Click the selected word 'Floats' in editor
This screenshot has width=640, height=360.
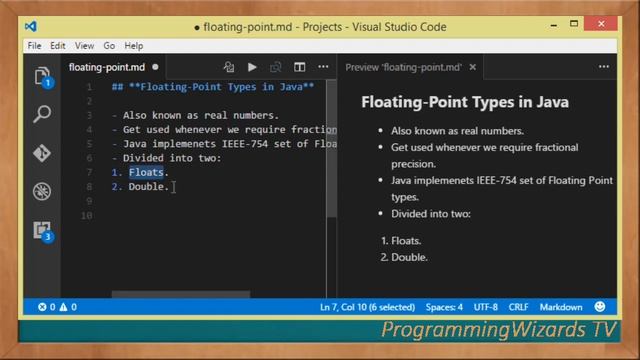(x=146, y=172)
